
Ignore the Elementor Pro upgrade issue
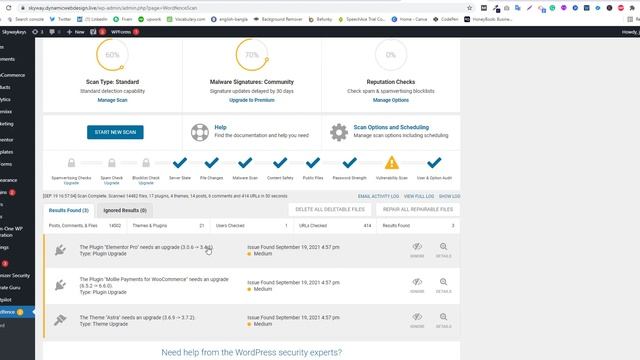pyautogui.click(x=417, y=250)
